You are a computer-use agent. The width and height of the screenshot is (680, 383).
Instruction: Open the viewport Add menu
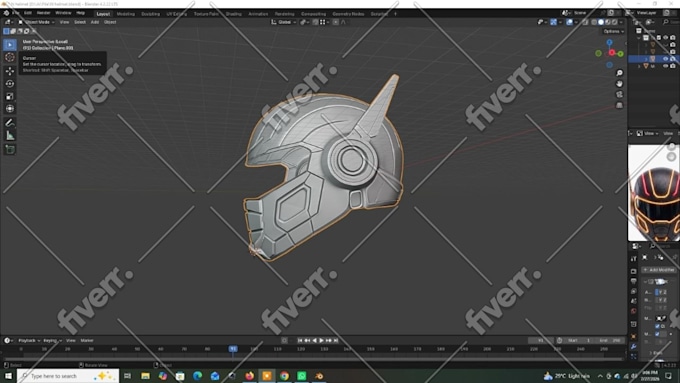(x=95, y=22)
